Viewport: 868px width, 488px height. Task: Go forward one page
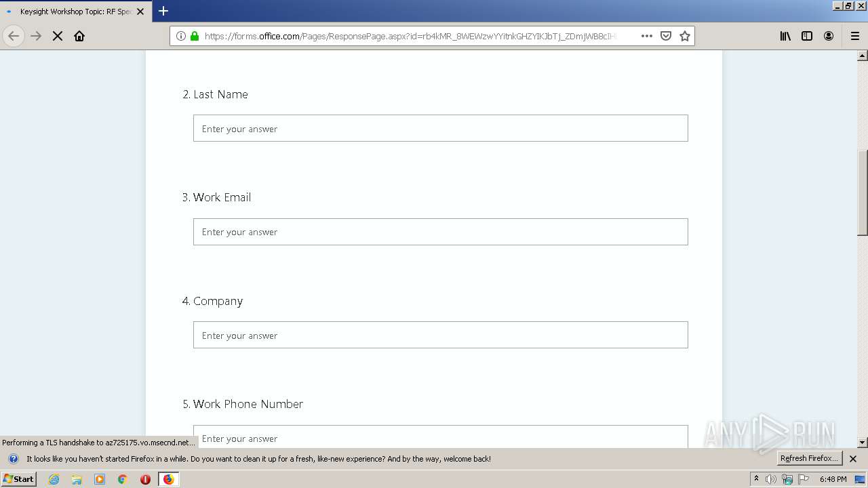36,36
